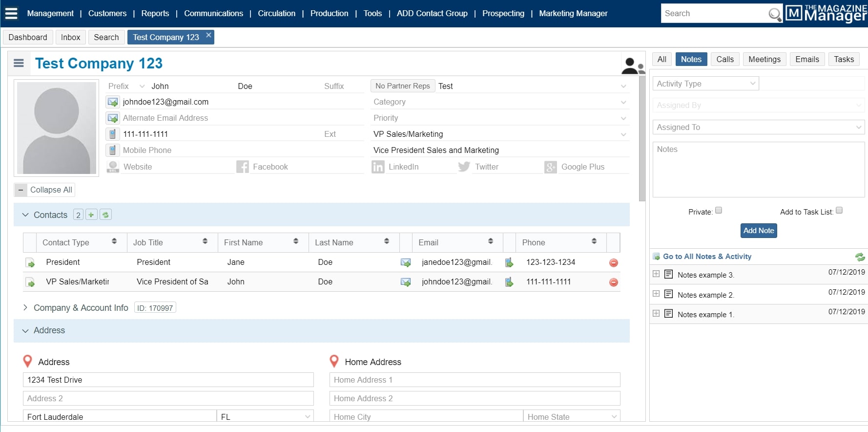Open Go to All Notes & Activity link
This screenshot has width=868, height=432.
707,257
